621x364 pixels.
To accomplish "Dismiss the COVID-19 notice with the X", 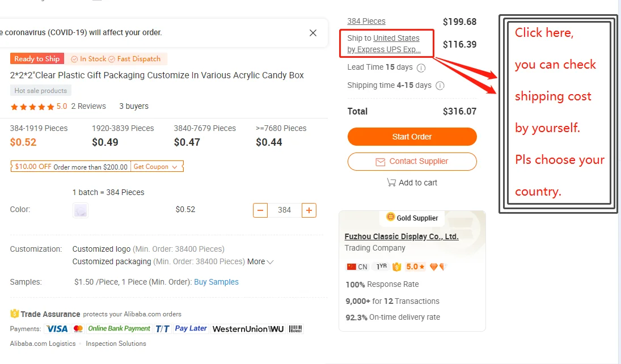I will click(313, 33).
